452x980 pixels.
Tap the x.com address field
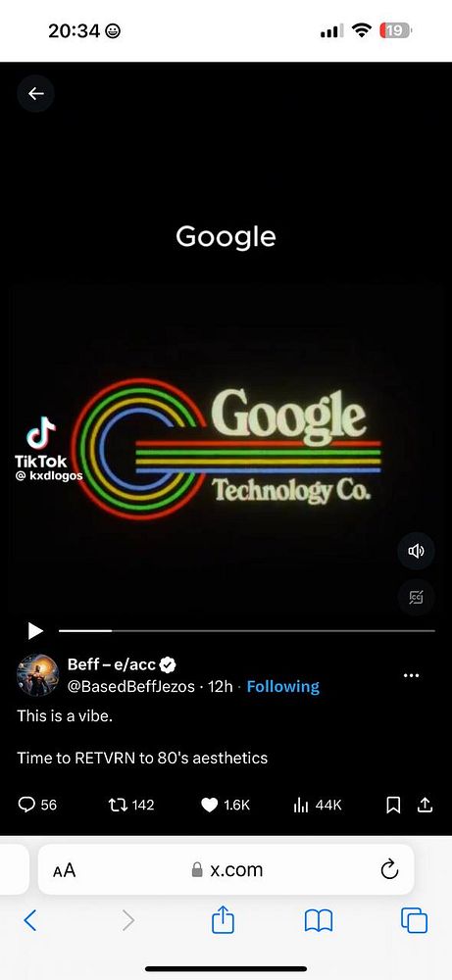[226, 869]
